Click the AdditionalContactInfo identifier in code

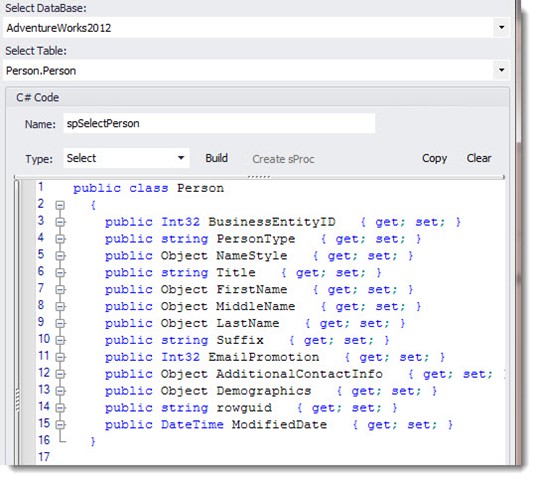click(299, 374)
